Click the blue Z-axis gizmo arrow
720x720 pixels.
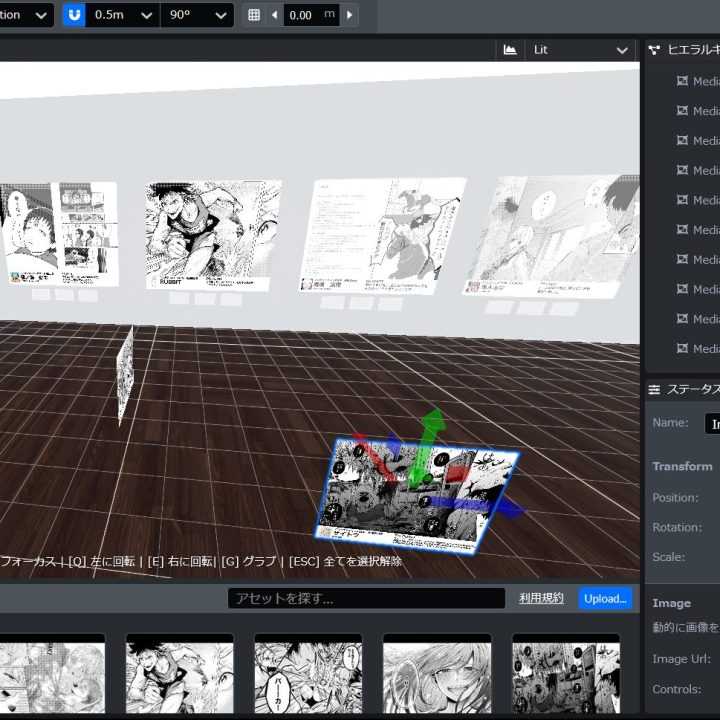[x=510, y=509]
